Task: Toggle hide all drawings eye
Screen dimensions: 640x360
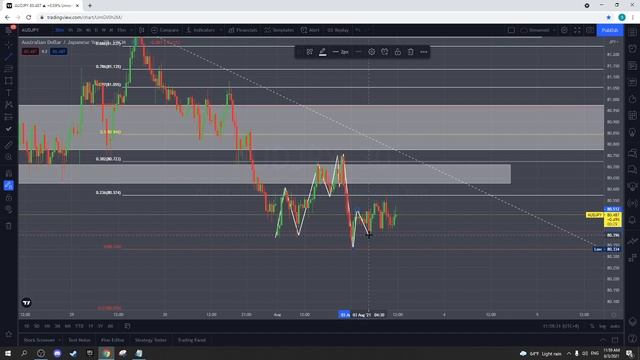Action: point(9,209)
